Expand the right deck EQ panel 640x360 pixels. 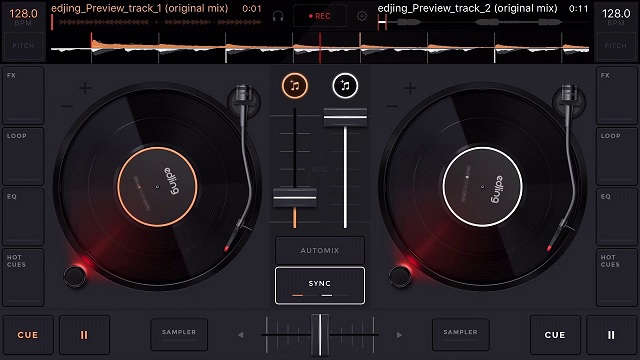(x=616, y=217)
